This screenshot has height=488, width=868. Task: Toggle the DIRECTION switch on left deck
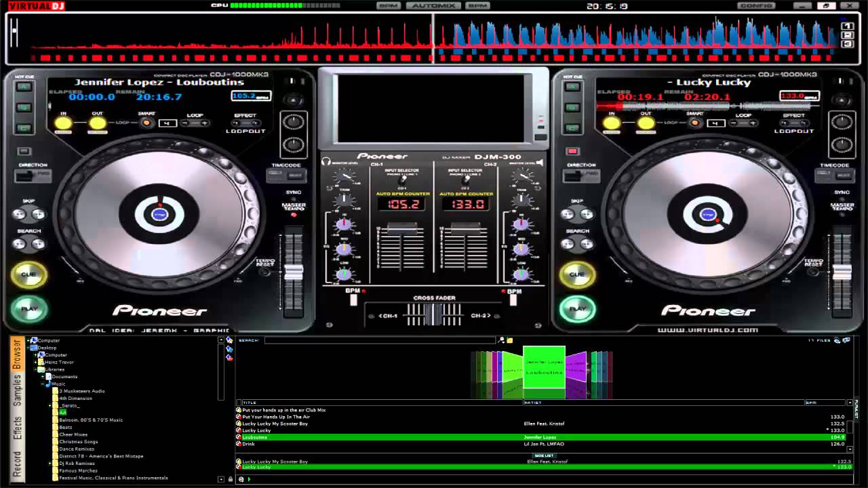point(33,176)
